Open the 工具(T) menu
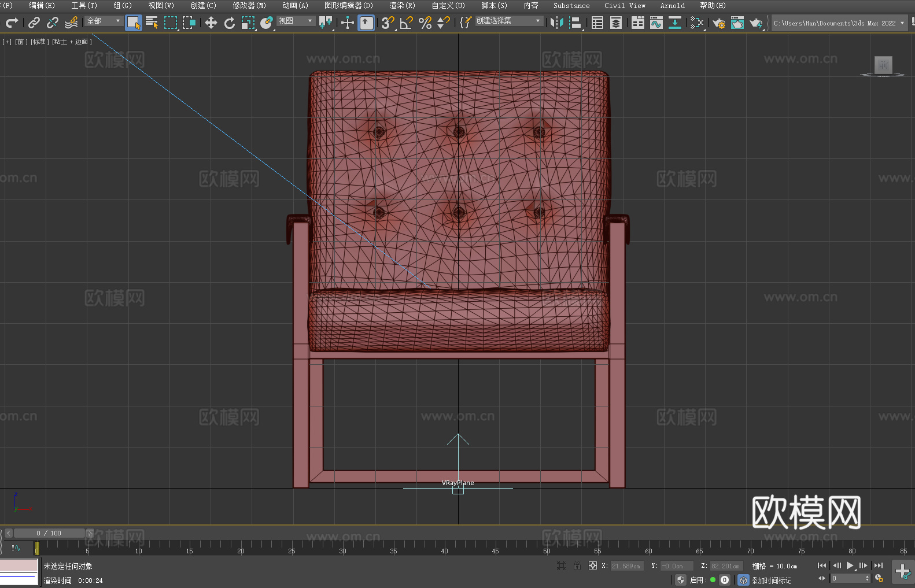 pos(84,5)
